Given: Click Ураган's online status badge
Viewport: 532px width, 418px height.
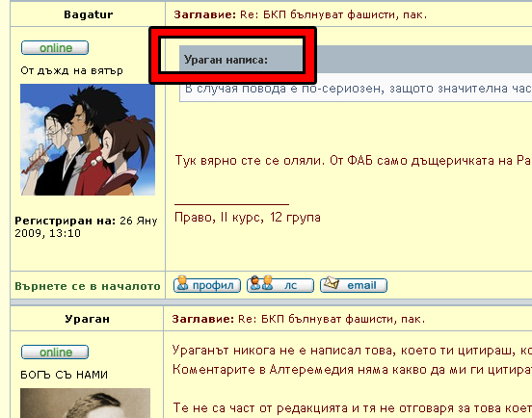Looking at the screenshot, I should pos(55,353).
